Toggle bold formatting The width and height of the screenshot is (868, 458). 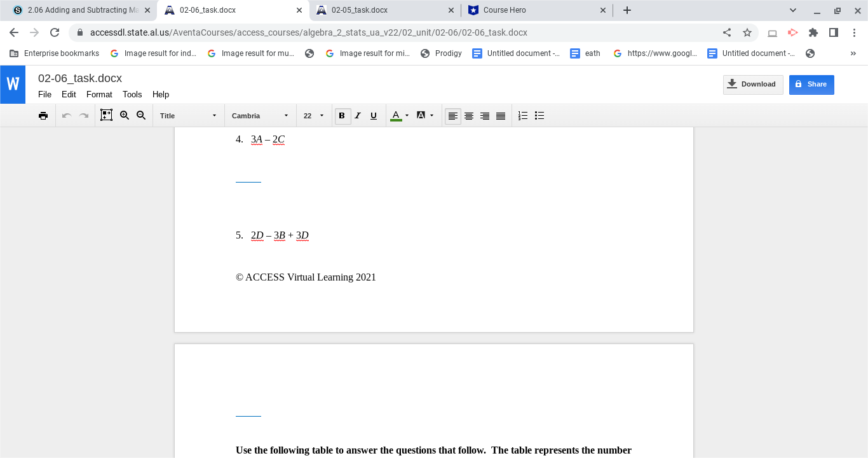tap(342, 115)
